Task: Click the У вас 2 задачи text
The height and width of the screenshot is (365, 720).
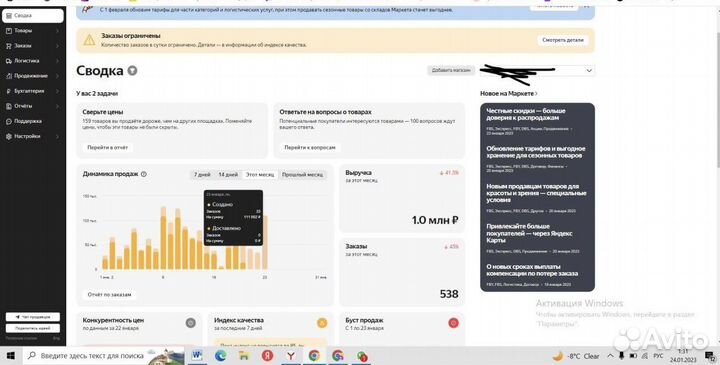Action: (x=97, y=93)
